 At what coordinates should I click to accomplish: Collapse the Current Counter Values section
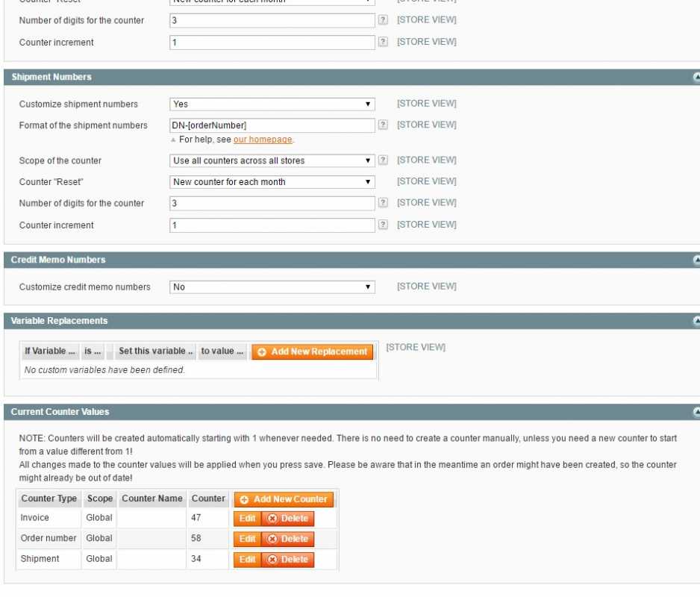tap(696, 412)
